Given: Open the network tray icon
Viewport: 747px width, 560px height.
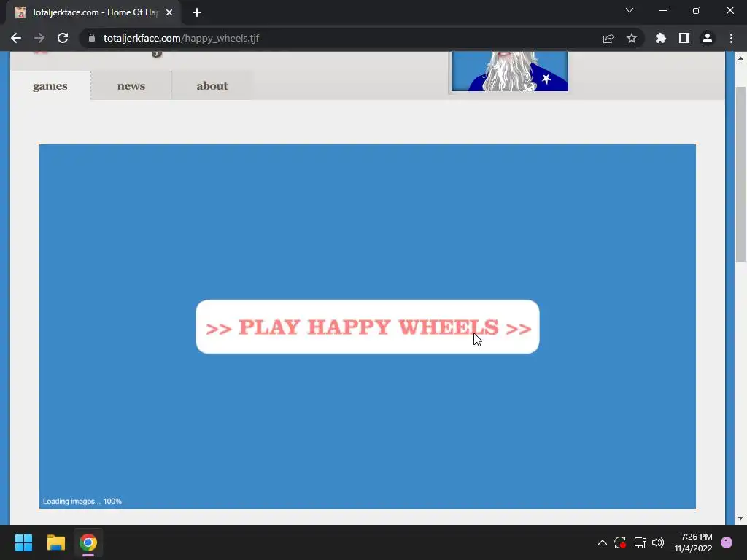Looking at the screenshot, I should pyautogui.click(x=640, y=542).
